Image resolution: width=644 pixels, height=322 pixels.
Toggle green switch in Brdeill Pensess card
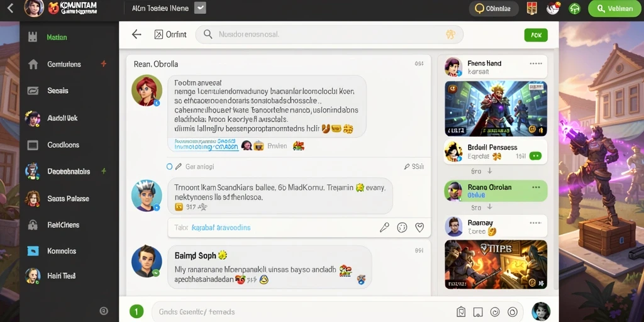click(536, 156)
